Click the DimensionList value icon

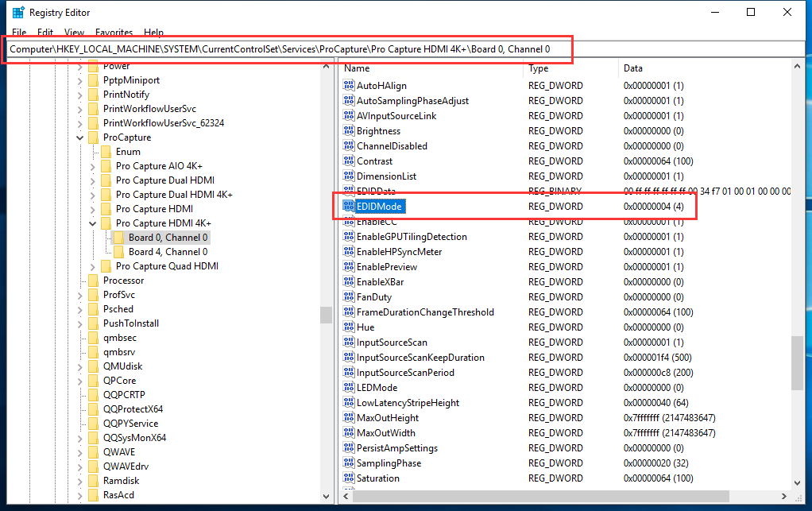(x=349, y=176)
